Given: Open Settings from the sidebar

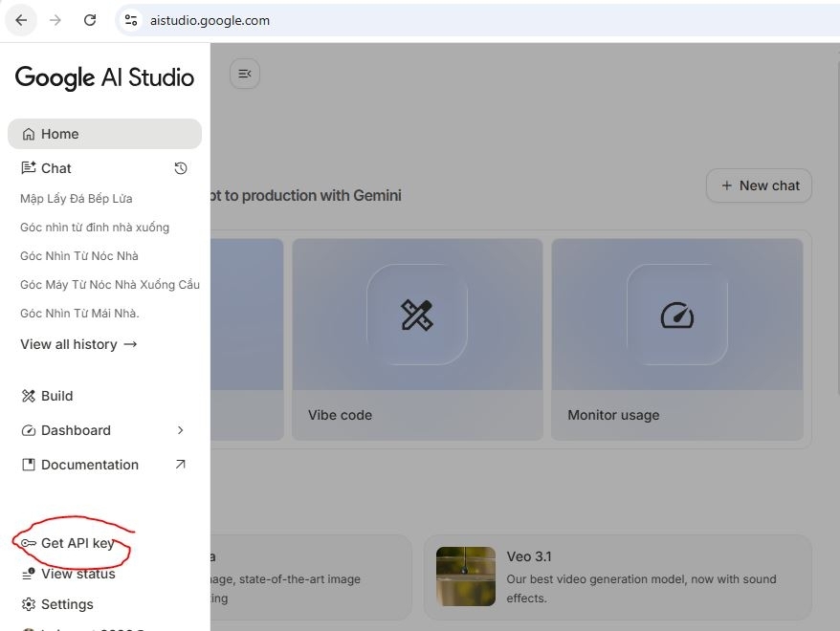Looking at the screenshot, I should point(67,604).
